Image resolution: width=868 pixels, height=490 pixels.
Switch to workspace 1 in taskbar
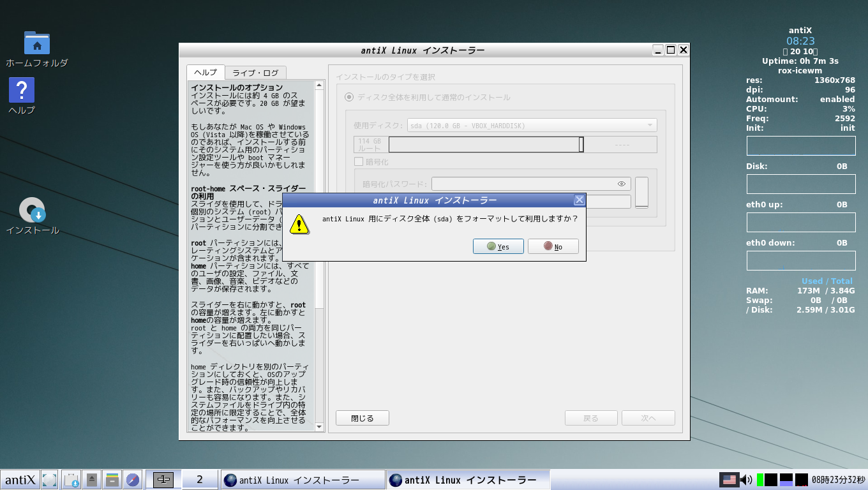tap(163, 479)
